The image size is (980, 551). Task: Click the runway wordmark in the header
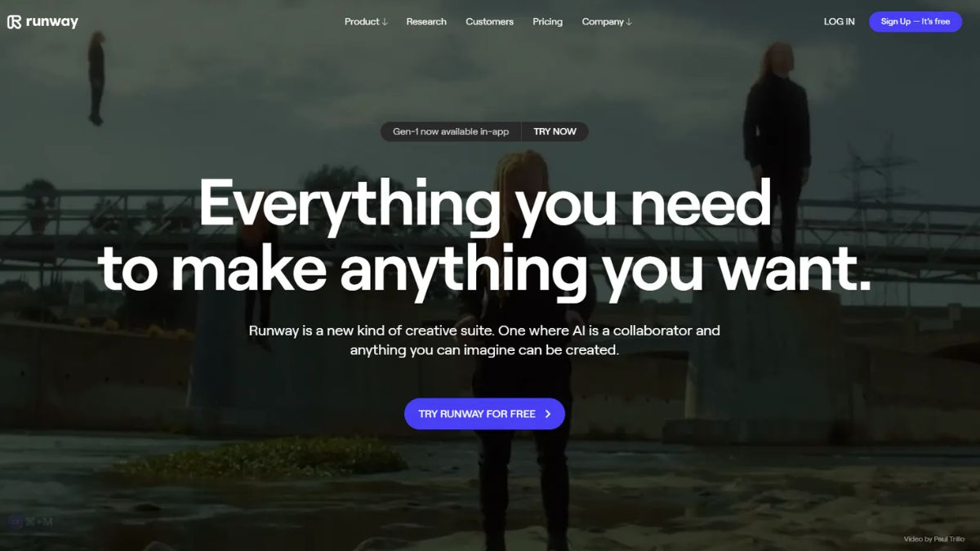[x=52, y=22]
